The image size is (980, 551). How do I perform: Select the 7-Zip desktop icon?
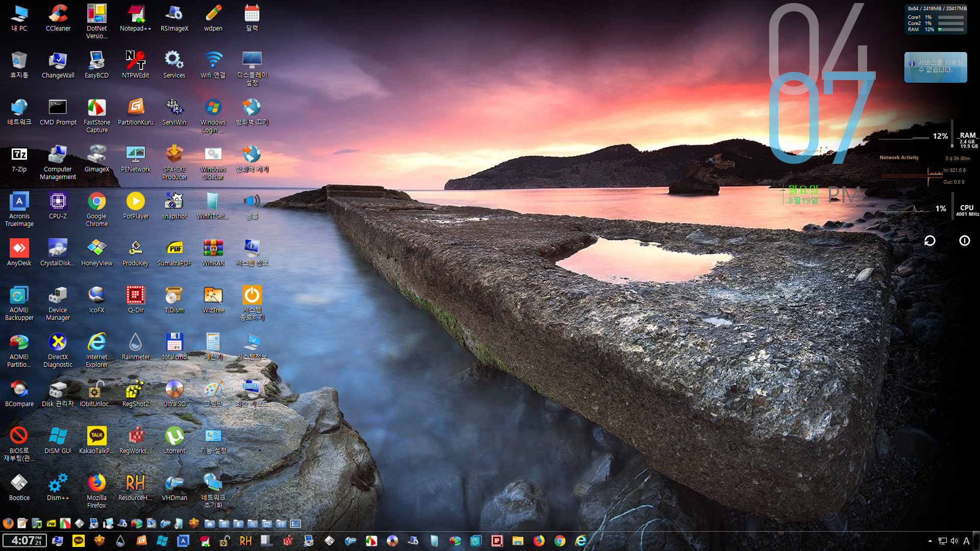19,159
